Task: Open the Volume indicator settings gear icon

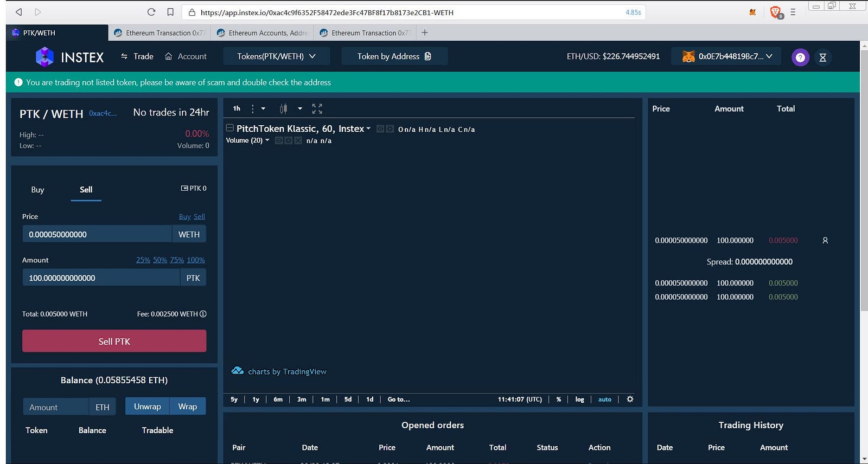Action: pyautogui.click(x=288, y=140)
